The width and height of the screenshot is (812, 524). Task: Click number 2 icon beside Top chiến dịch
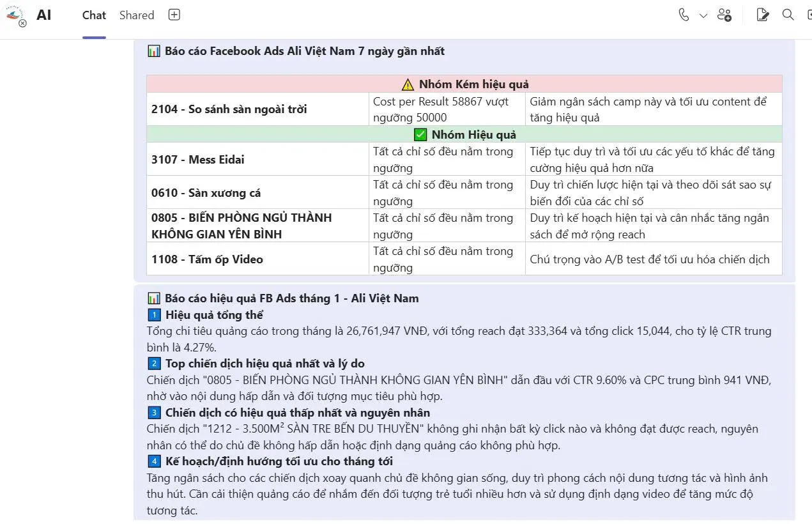pyautogui.click(x=154, y=364)
